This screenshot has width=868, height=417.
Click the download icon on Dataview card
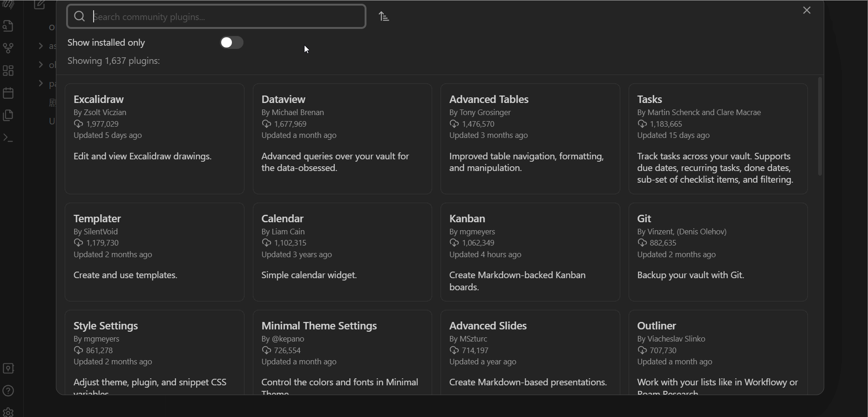coord(266,124)
